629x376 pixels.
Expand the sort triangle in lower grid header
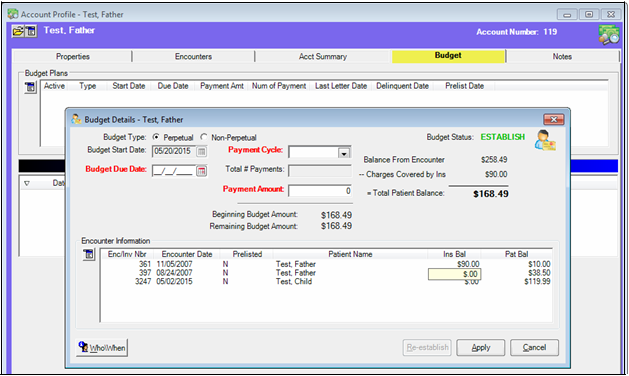coord(27,183)
